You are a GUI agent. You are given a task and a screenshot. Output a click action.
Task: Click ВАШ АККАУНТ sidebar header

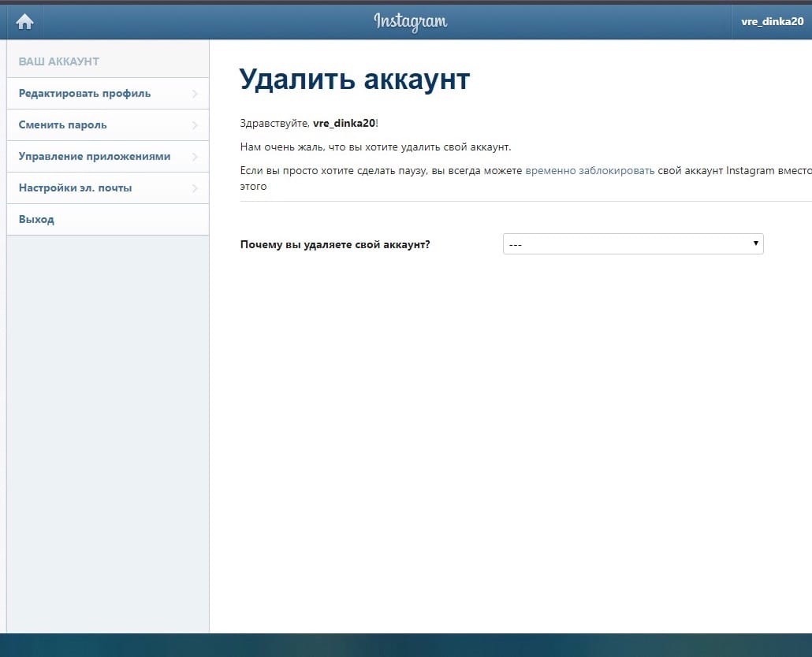pyautogui.click(x=59, y=61)
